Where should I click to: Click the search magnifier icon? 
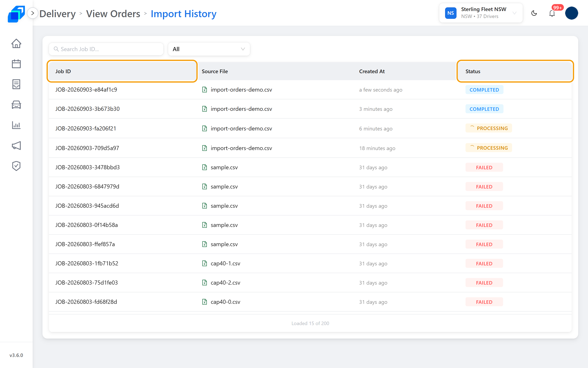(x=56, y=49)
